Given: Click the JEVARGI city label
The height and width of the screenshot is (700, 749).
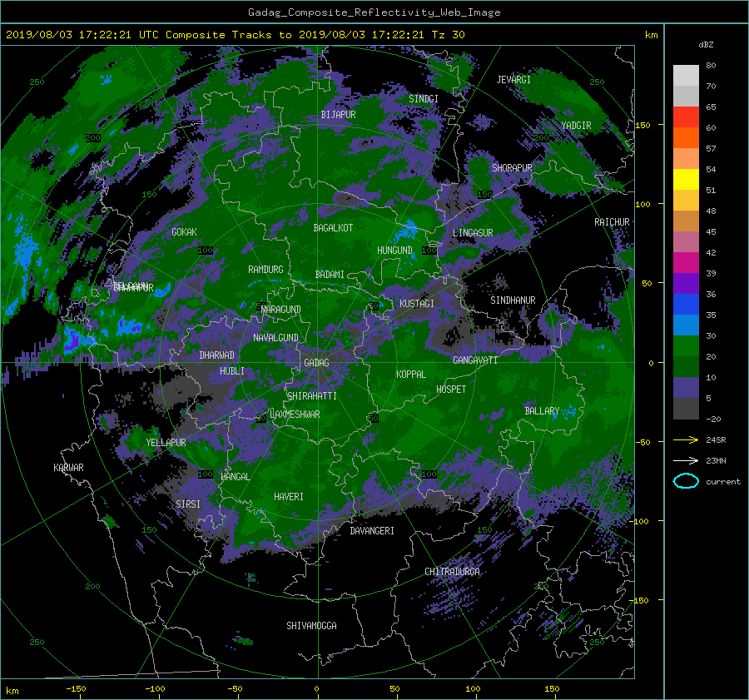Looking at the screenshot, I should point(513,80).
